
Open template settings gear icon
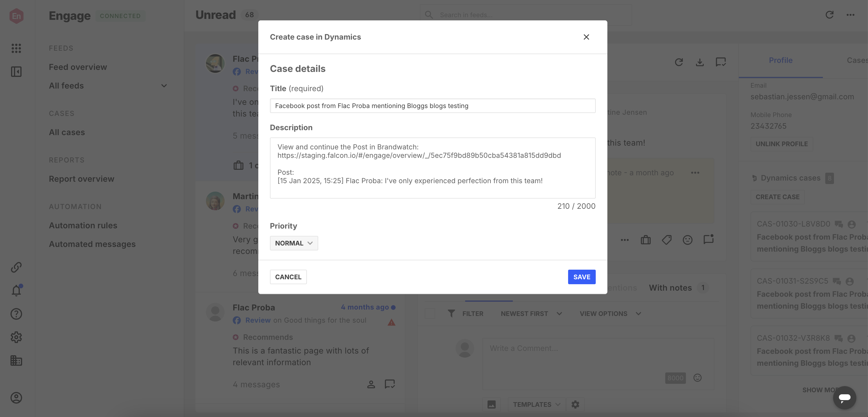575,404
